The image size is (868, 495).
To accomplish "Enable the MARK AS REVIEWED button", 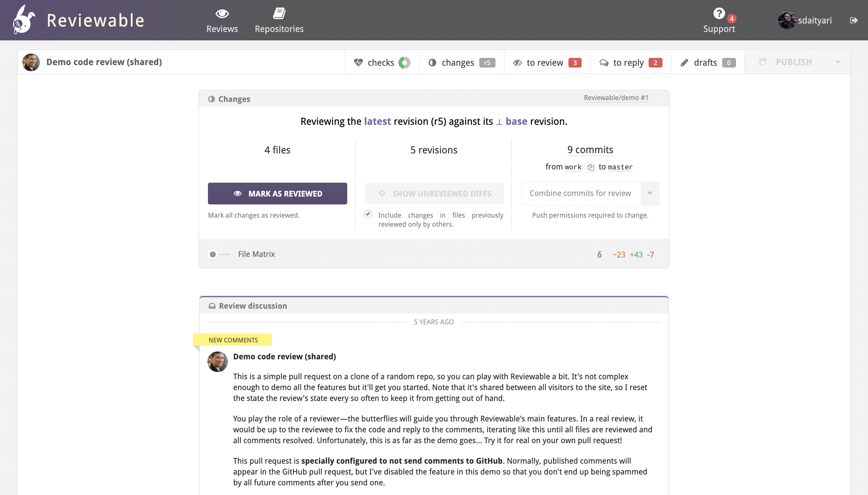I will (277, 193).
